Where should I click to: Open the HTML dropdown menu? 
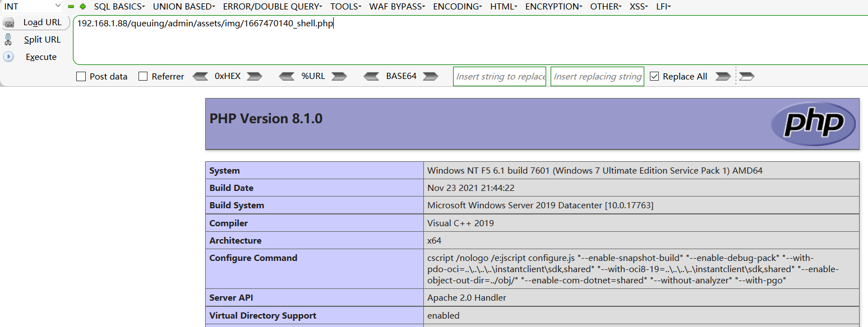point(504,7)
